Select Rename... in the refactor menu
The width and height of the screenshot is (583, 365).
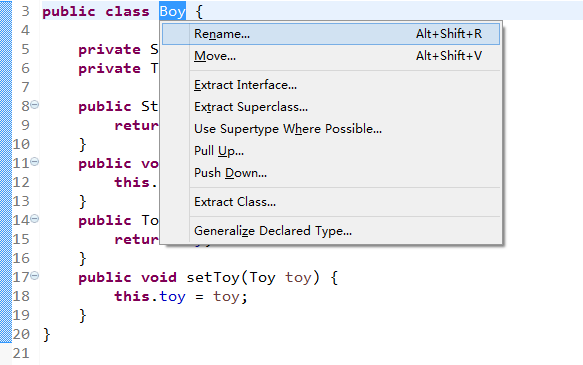(331, 34)
